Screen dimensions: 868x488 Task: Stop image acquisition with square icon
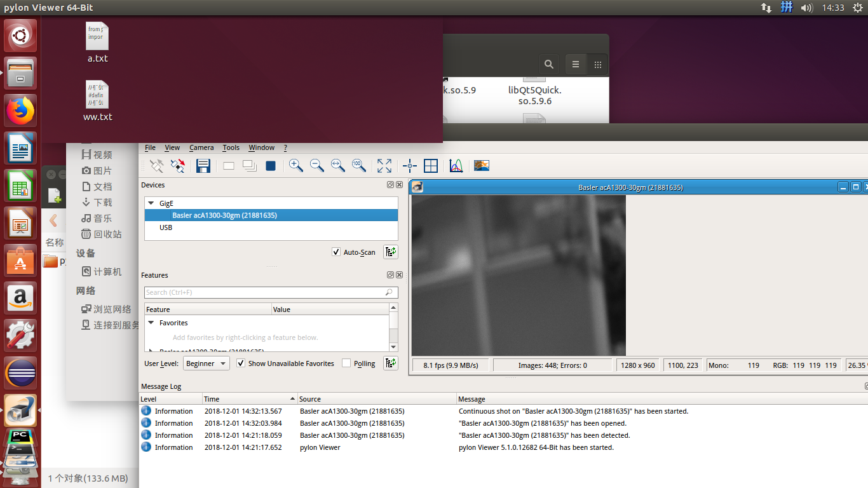270,166
